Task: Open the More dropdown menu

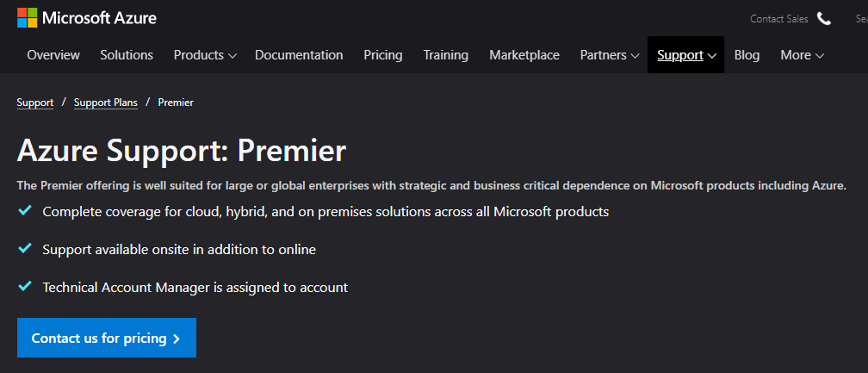Action: pyautogui.click(x=803, y=55)
